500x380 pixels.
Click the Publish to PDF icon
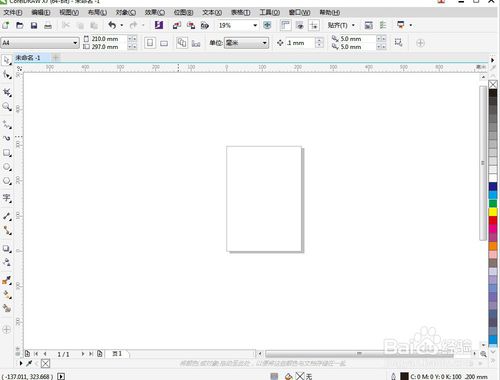(205, 25)
